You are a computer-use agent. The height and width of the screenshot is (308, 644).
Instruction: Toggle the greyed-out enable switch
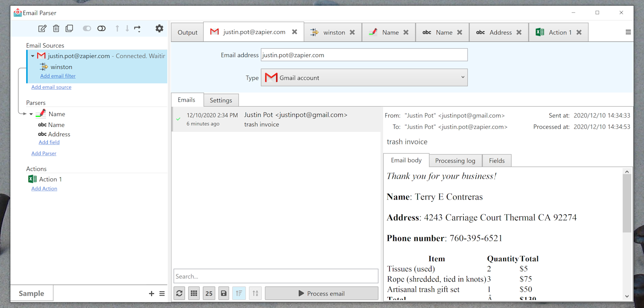[87, 29]
